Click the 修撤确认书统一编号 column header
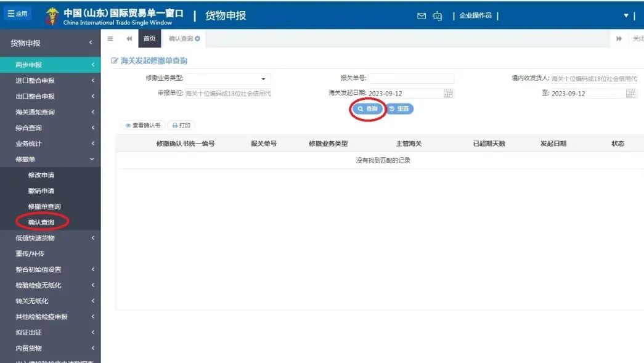Viewport: 644px width, 363px height. [x=185, y=144]
